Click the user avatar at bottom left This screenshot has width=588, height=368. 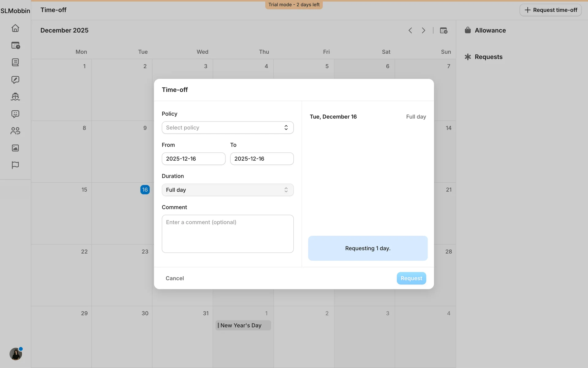[16, 354]
